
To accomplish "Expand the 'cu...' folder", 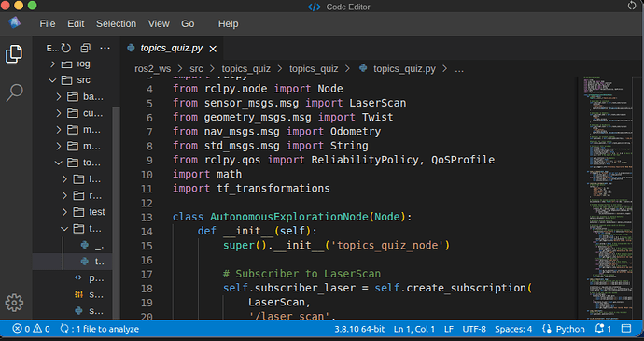I will click(59, 113).
